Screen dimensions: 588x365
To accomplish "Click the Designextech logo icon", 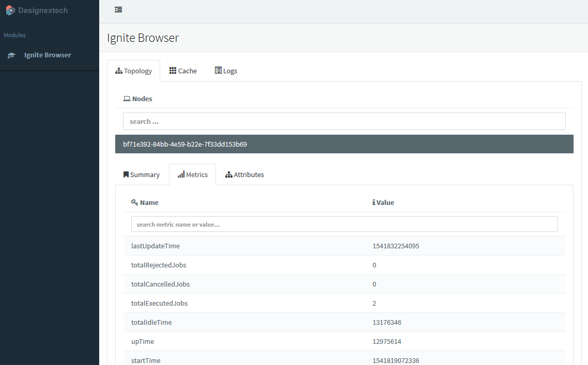I will click(10, 10).
